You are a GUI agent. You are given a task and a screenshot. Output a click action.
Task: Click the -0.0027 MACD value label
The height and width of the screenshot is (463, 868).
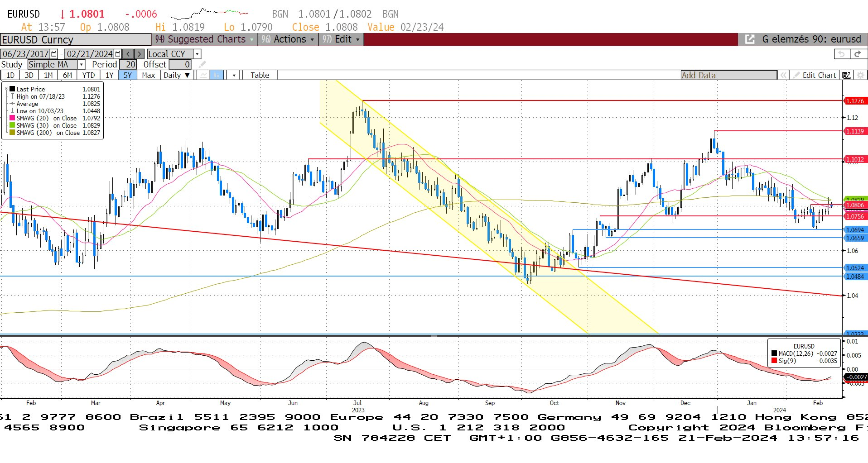pos(856,377)
